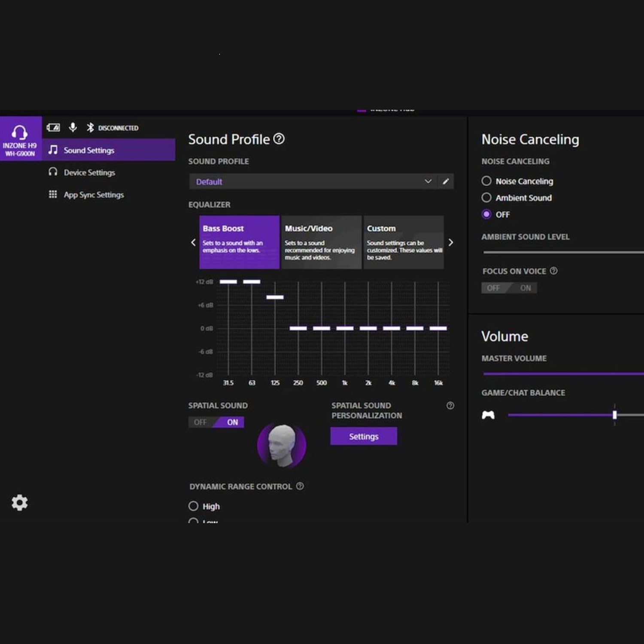Click the 2k equalizer band handle
644x644 pixels.
pyautogui.click(x=368, y=328)
